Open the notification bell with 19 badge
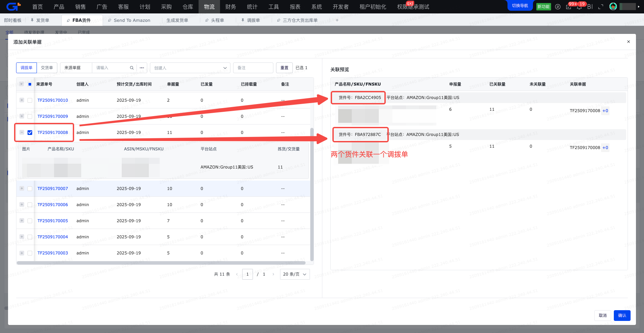 point(579,7)
